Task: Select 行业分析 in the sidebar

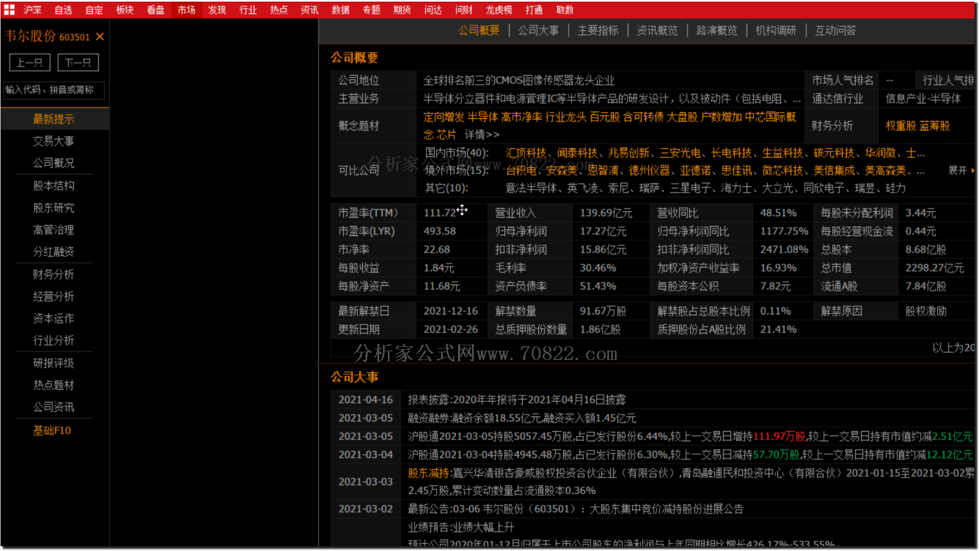Action: tap(54, 340)
